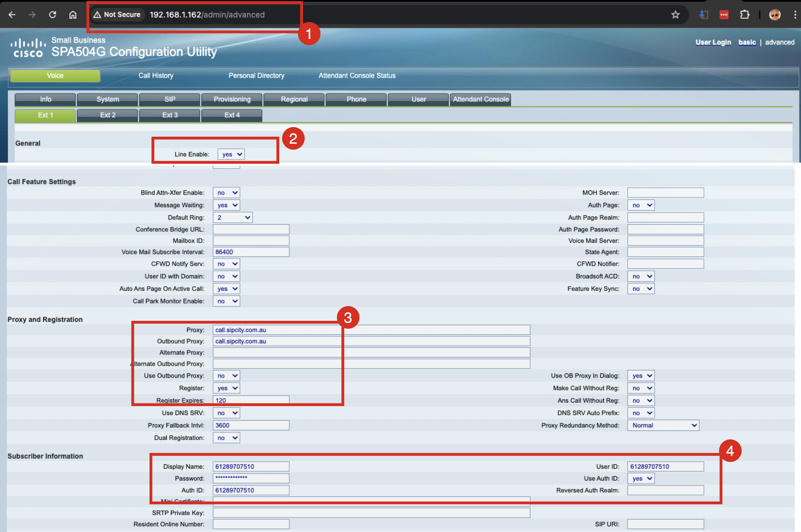
Task: Click the browser back arrow
Action: tap(12, 15)
